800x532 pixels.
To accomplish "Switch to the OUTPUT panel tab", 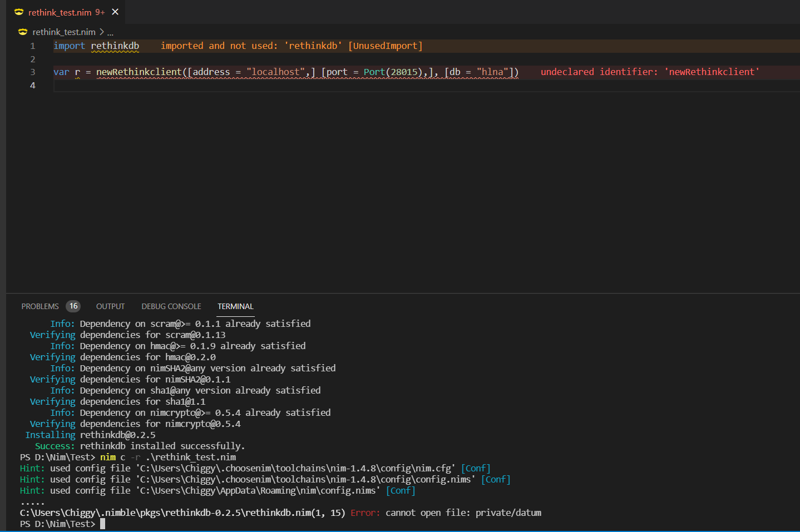I will (110, 306).
